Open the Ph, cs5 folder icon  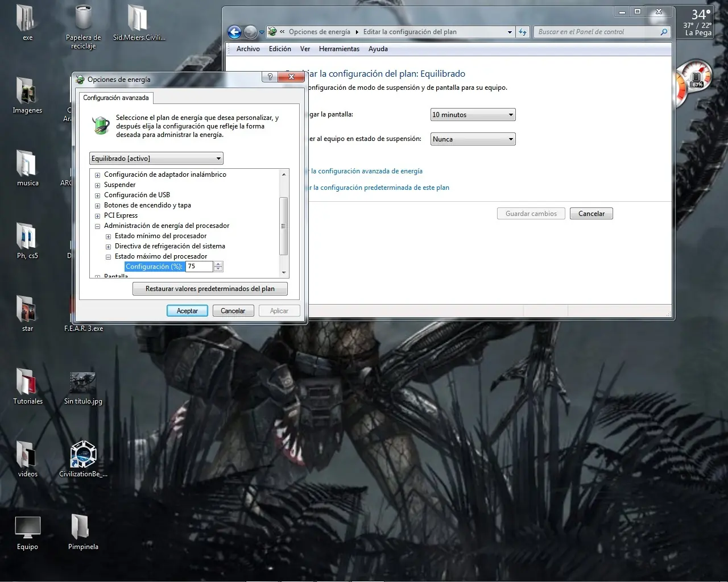click(x=27, y=240)
